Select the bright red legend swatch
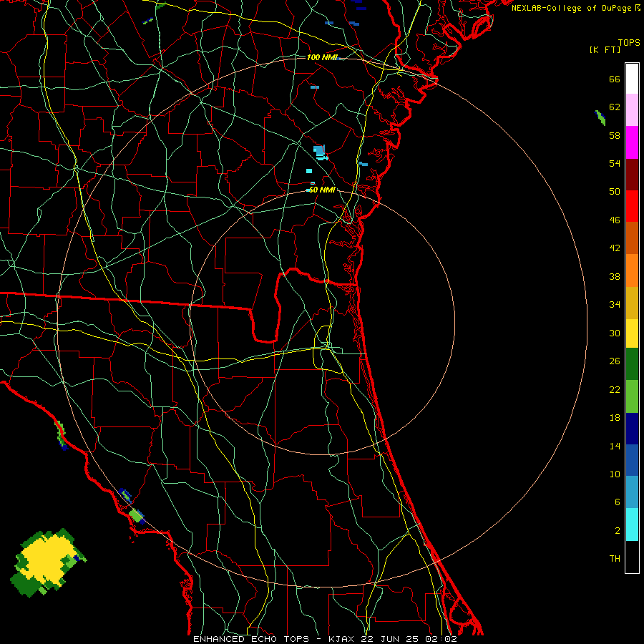This screenshot has width=644, height=644. (x=632, y=206)
